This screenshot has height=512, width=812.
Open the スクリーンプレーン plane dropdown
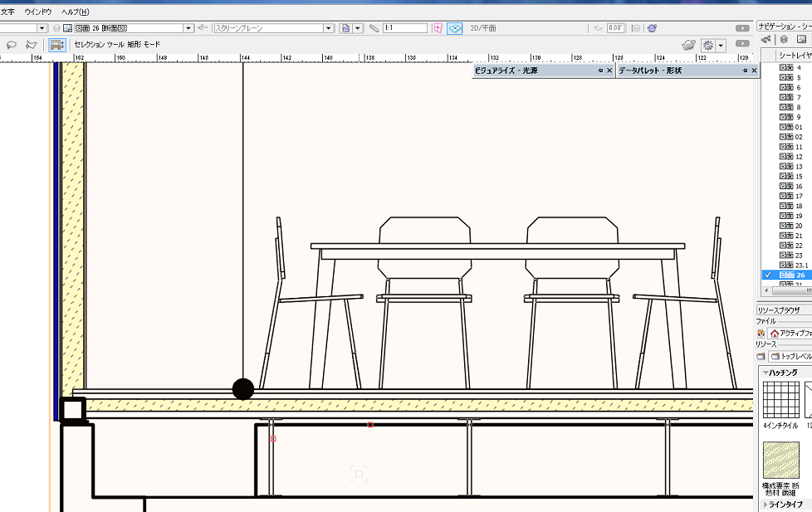tap(330, 28)
